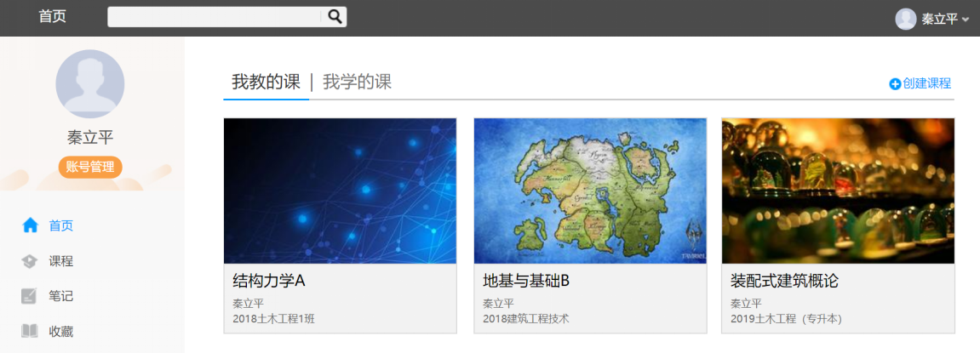Click the home icon in sidebar

30,225
